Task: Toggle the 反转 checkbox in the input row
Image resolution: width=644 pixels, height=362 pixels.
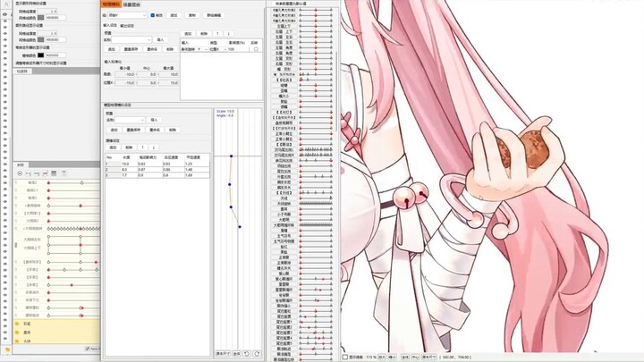Action: point(256,49)
